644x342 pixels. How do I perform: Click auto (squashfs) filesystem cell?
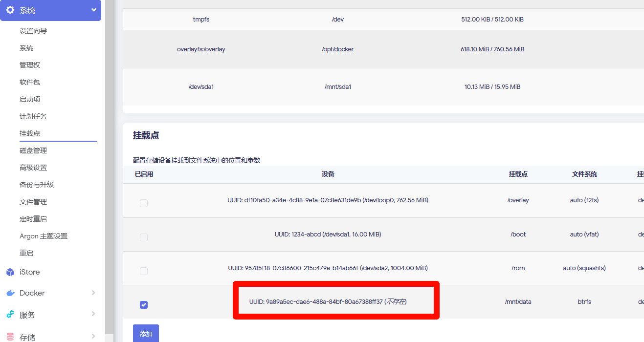tap(584, 268)
